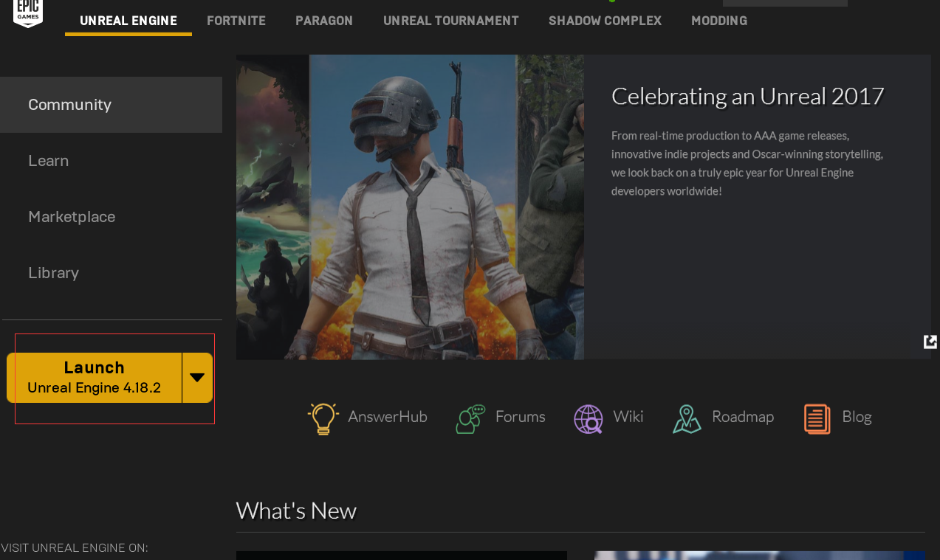Click the AnswerHub lightbulb icon
The image size is (940, 560).
(323, 418)
